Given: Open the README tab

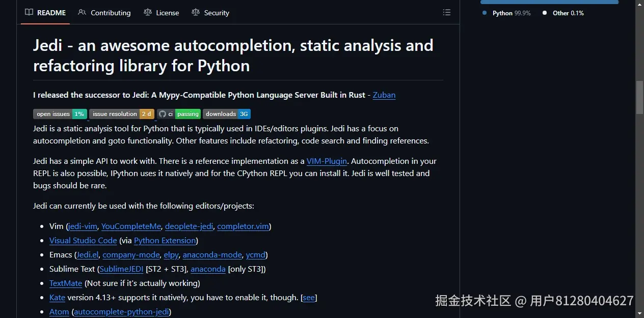Looking at the screenshot, I should click(x=45, y=13).
